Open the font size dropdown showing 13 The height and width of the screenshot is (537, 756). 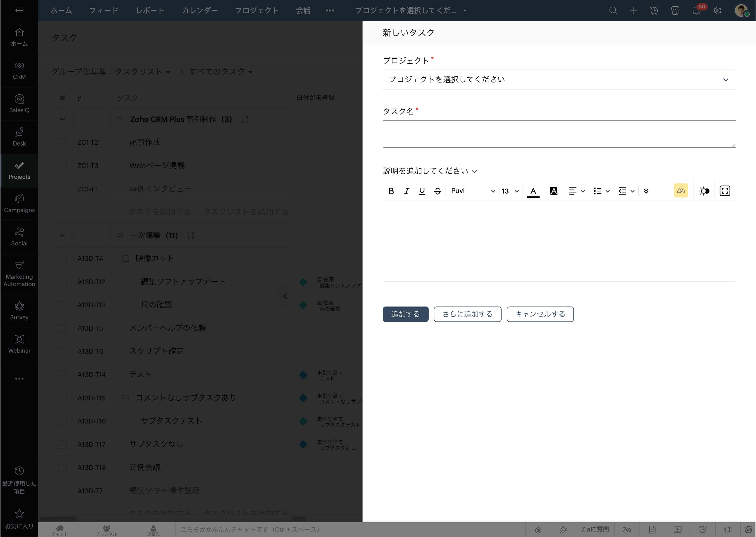(509, 191)
